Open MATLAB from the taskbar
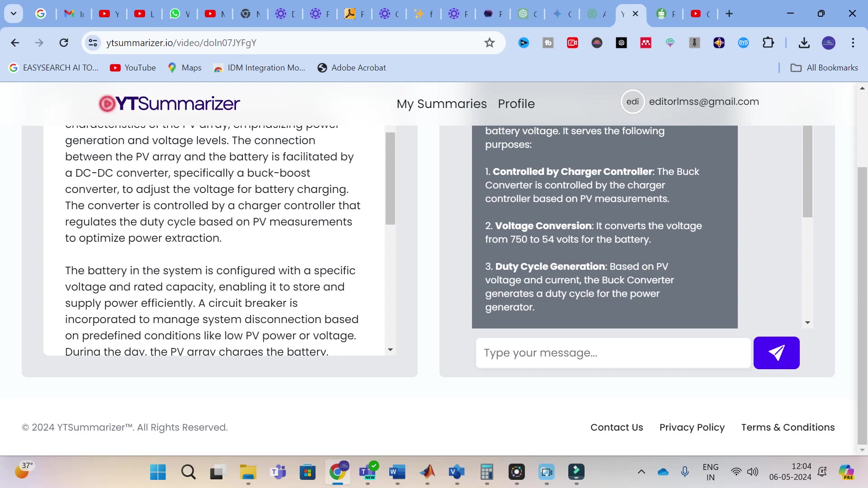This screenshot has width=868, height=488. pyautogui.click(x=427, y=472)
